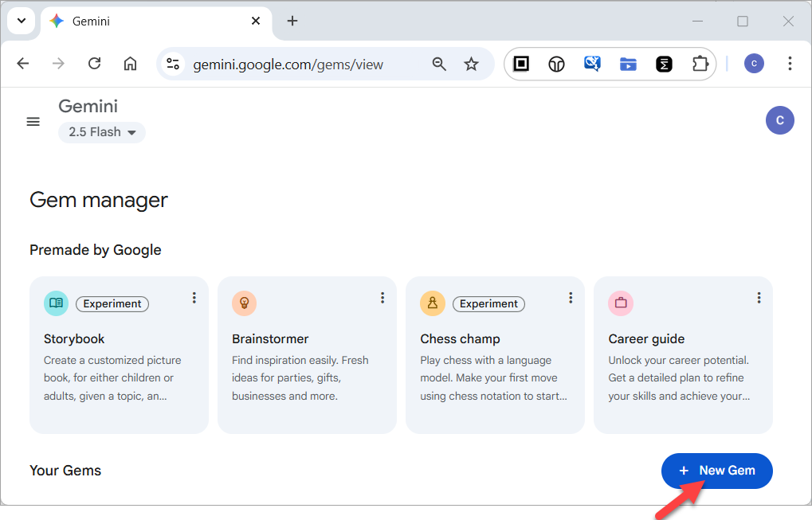Viewport: 812px width, 520px height.
Task: Click the black square extension icon
Action: tap(521, 64)
